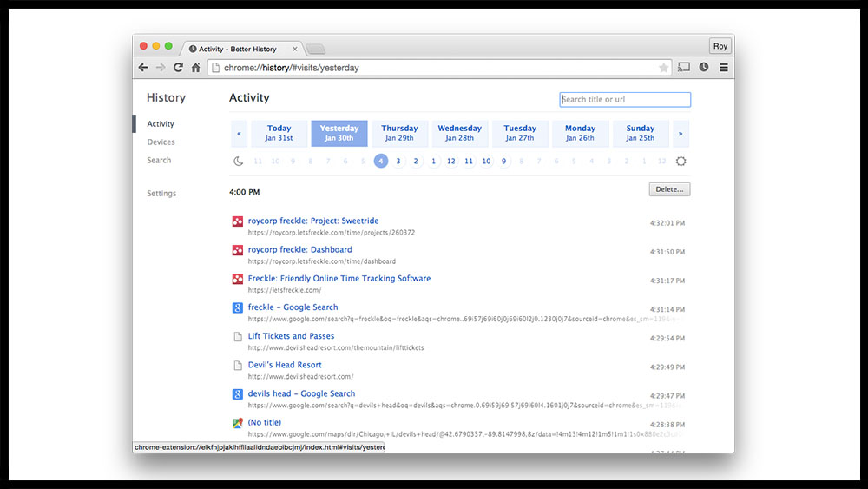This screenshot has width=868, height=489.
Task: Click the Better History clock extension icon
Action: (704, 68)
